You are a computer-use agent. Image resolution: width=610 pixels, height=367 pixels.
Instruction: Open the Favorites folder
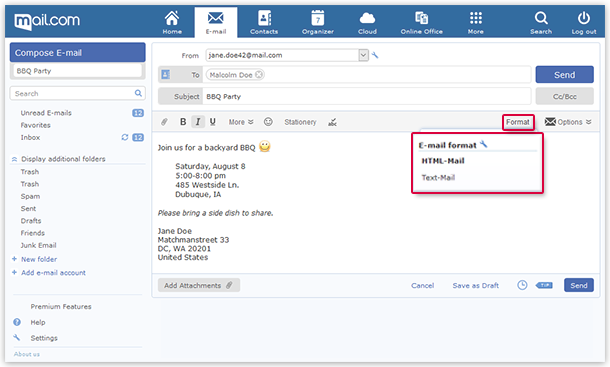pyautogui.click(x=35, y=125)
